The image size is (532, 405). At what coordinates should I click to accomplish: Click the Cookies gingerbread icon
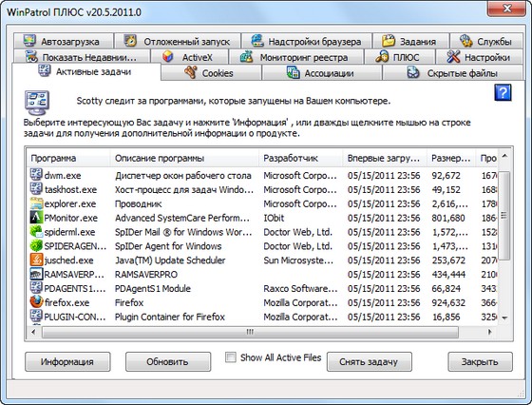pyautogui.click(x=191, y=72)
